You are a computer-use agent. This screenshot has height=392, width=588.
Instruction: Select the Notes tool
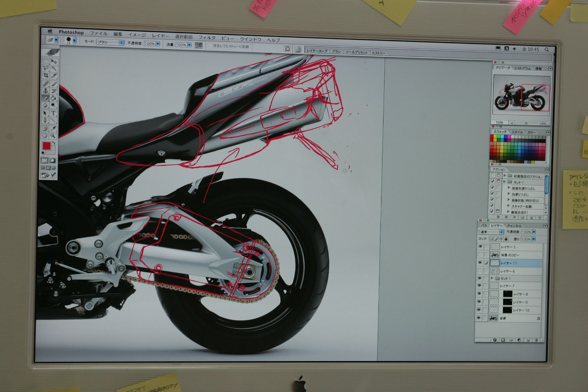coord(45,128)
